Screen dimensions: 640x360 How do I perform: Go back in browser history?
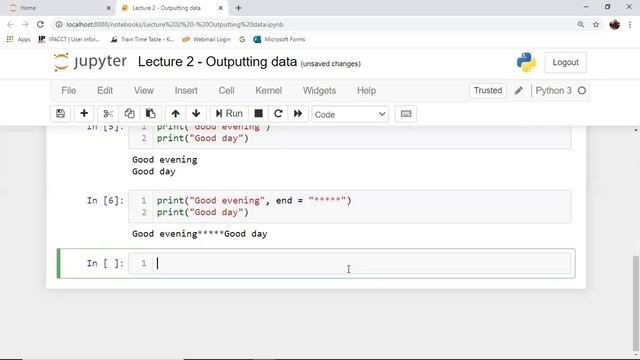[x=11, y=24]
